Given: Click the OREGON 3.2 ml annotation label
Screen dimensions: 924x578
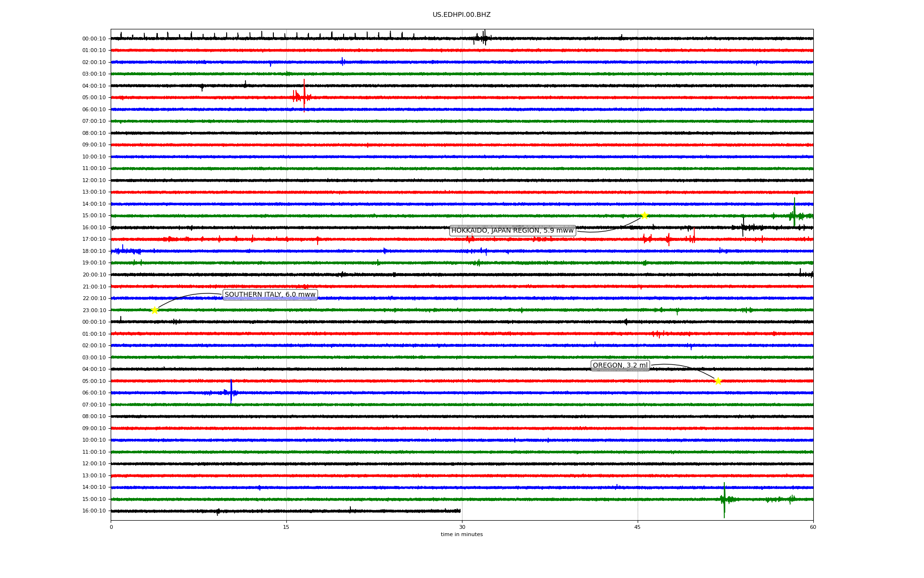Looking at the screenshot, I should (620, 366).
